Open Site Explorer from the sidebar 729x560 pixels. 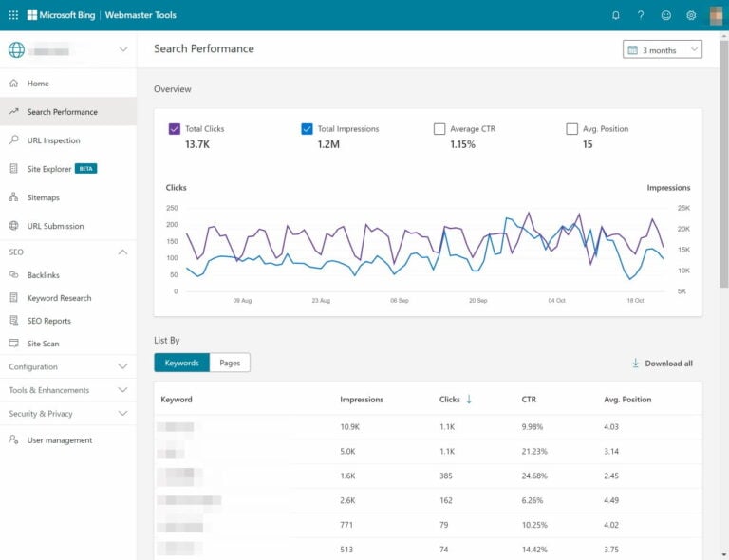pyautogui.click(x=49, y=169)
